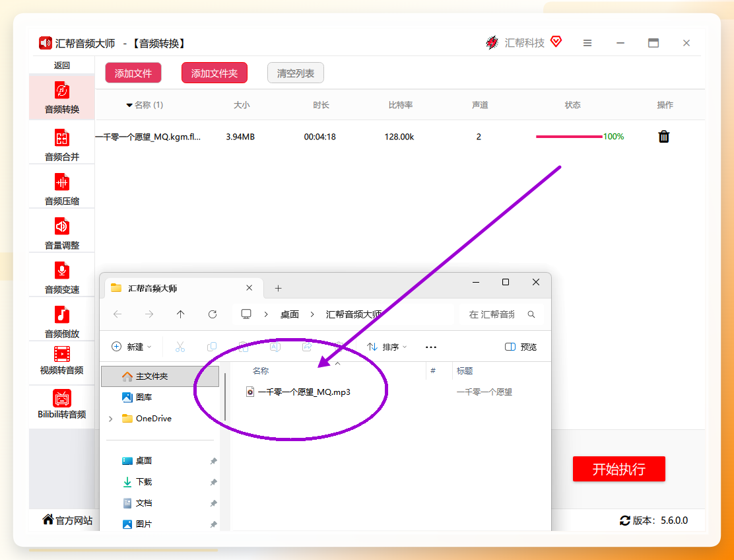The image size is (734, 560).
Task: Click sort indicator above Explorer 名称 column
Action: (337, 363)
